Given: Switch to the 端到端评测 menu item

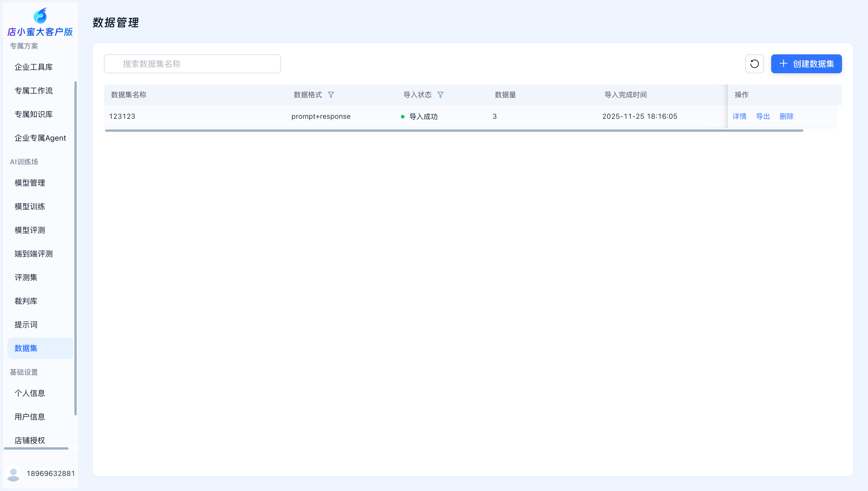Looking at the screenshot, I should [x=34, y=253].
